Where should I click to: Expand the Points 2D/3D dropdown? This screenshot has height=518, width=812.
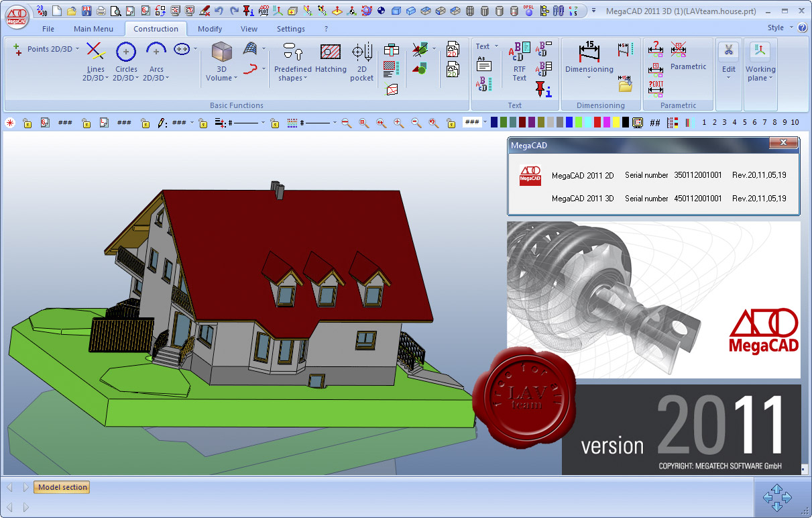click(78, 49)
